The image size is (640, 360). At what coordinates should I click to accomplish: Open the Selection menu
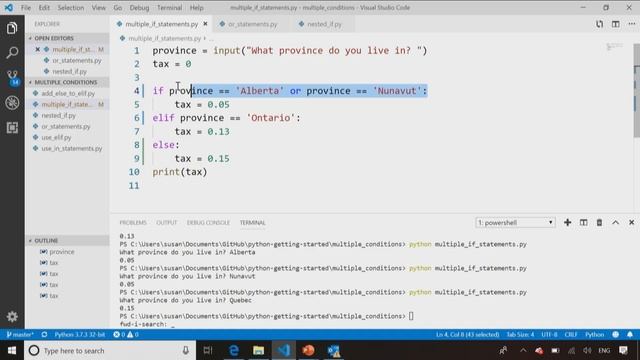pyautogui.click(x=71, y=7)
